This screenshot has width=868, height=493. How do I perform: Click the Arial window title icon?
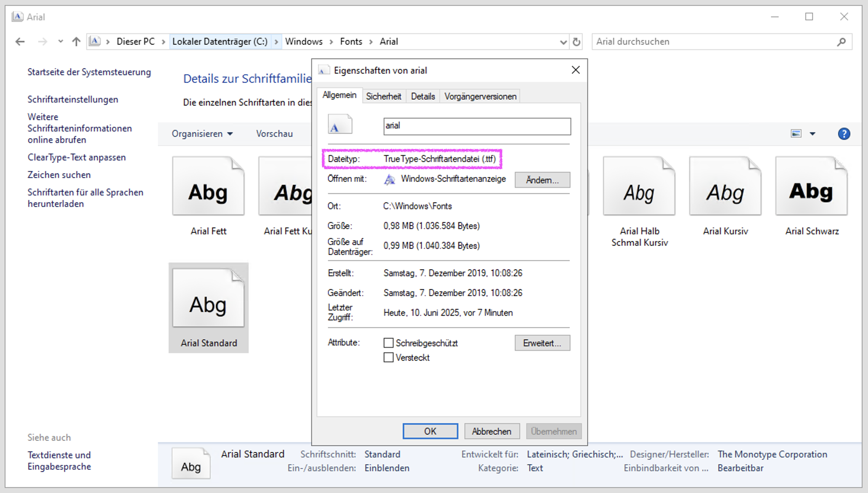point(18,16)
